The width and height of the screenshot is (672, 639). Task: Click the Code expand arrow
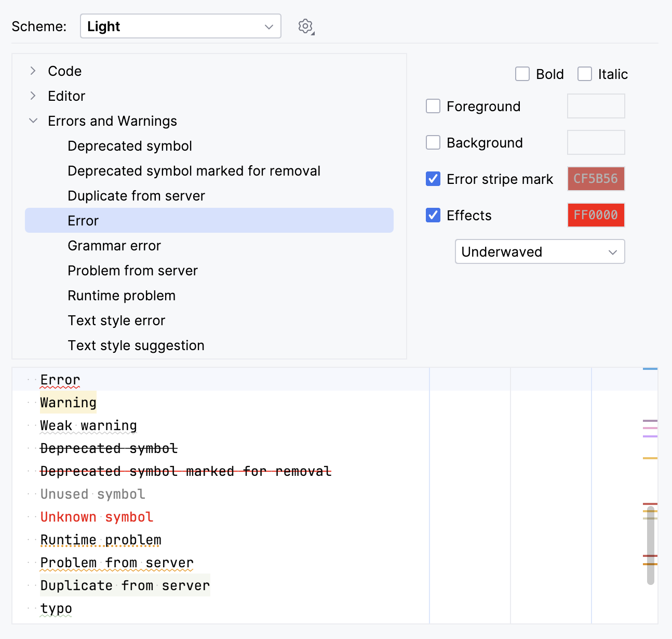[33, 71]
